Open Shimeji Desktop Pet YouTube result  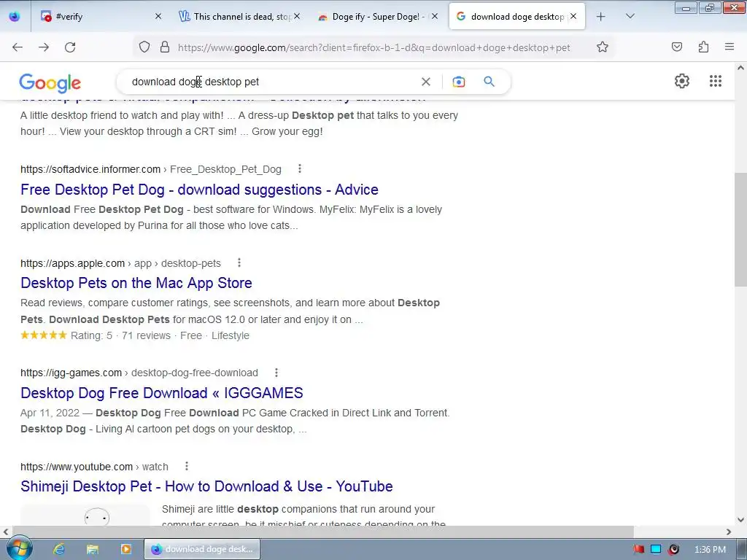point(206,486)
